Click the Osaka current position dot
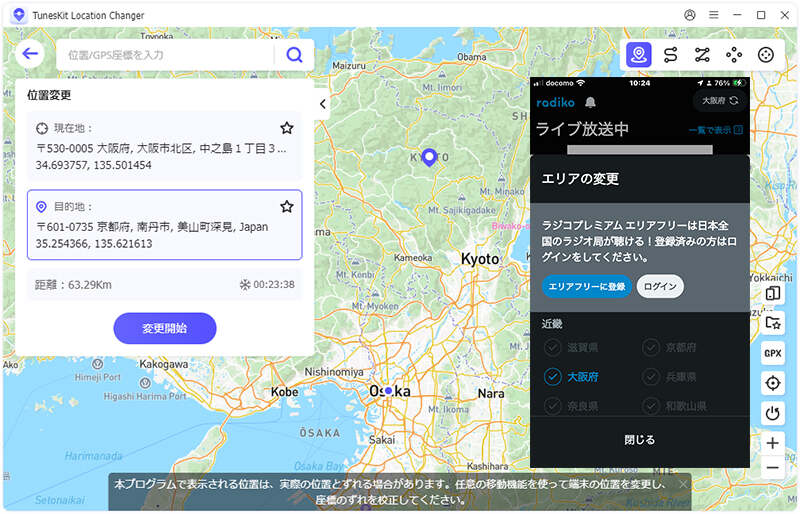The height and width of the screenshot is (514, 800). tap(389, 390)
